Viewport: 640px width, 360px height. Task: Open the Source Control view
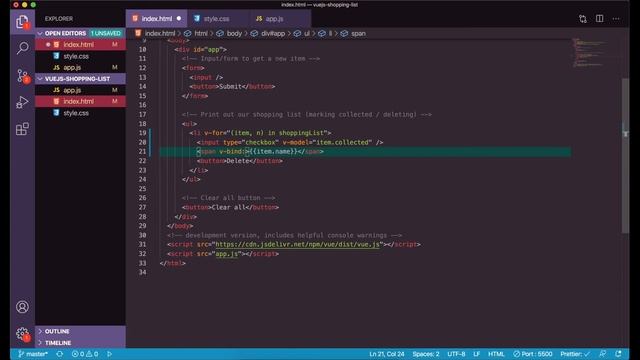pyautogui.click(x=22, y=76)
